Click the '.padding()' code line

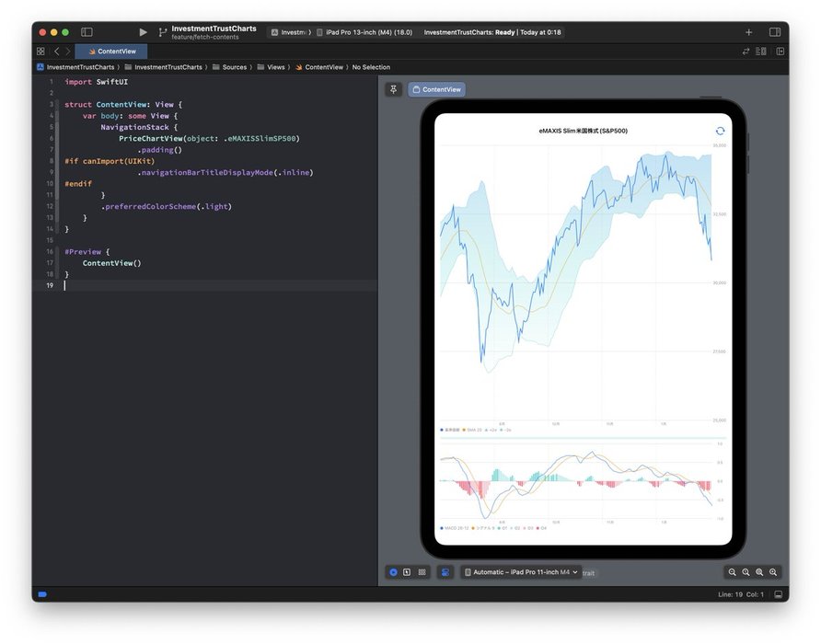click(159, 150)
